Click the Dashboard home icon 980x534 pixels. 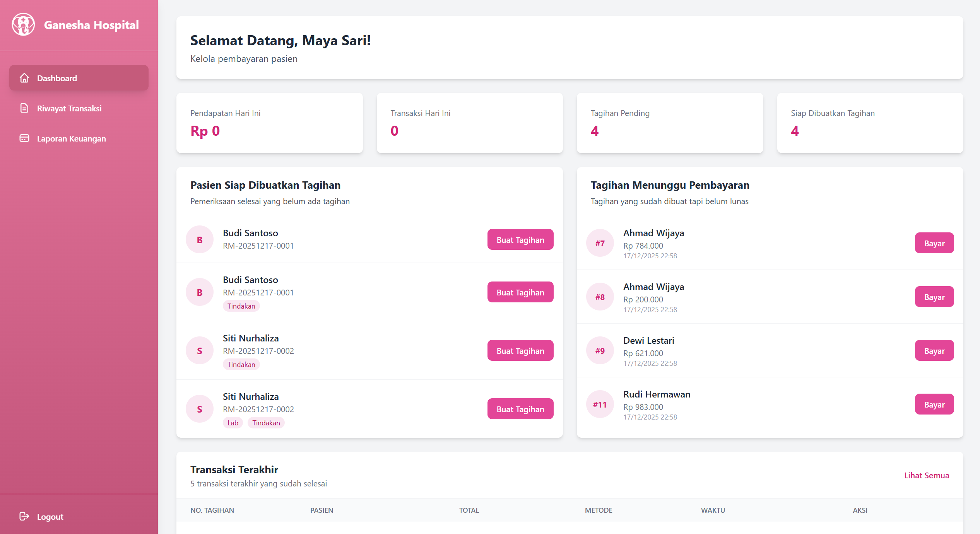pos(24,78)
